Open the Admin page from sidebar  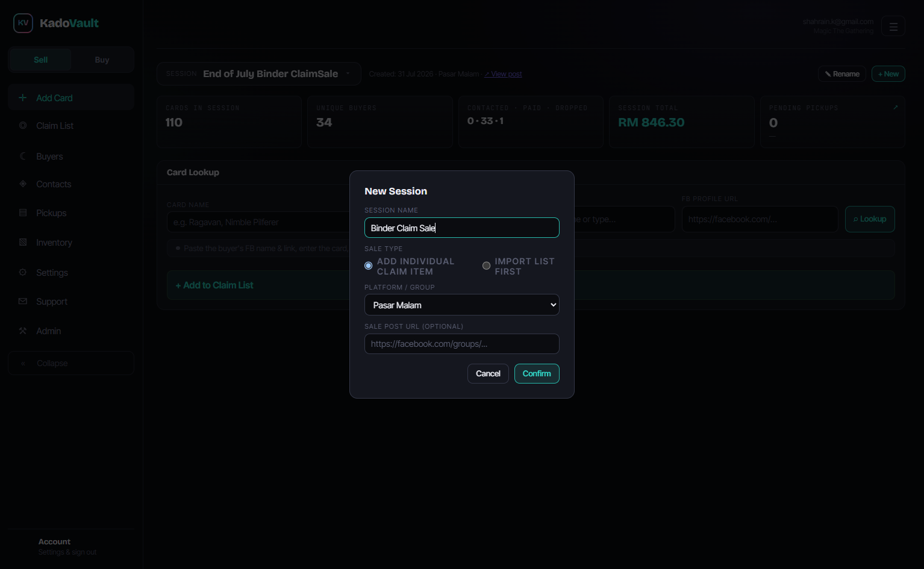71,331
